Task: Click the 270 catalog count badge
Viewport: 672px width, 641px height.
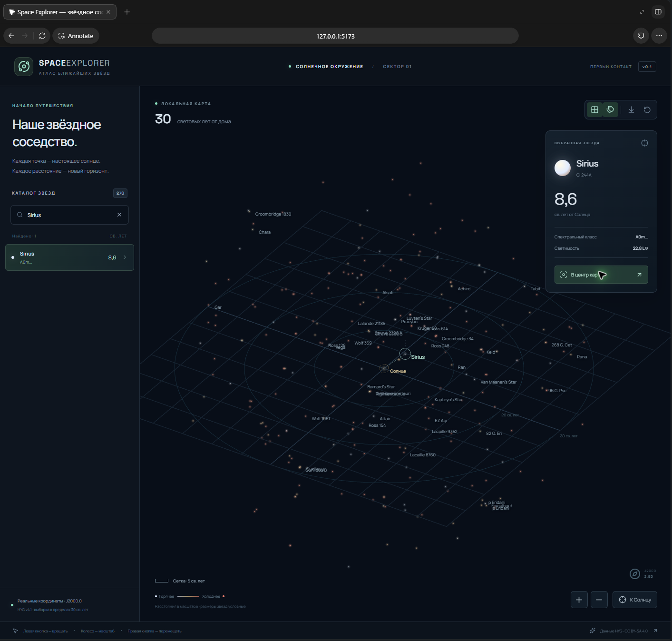Action: click(x=120, y=193)
